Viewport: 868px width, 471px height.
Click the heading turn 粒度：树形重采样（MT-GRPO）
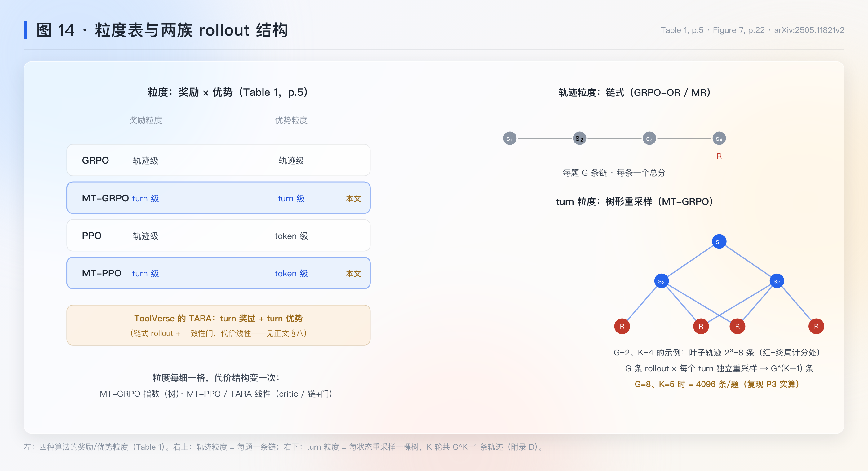point(635,201)
